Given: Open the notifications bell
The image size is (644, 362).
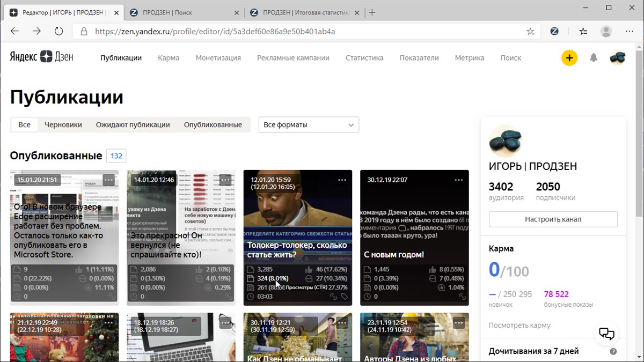Looking at the screenshot, I should [594, 58].
